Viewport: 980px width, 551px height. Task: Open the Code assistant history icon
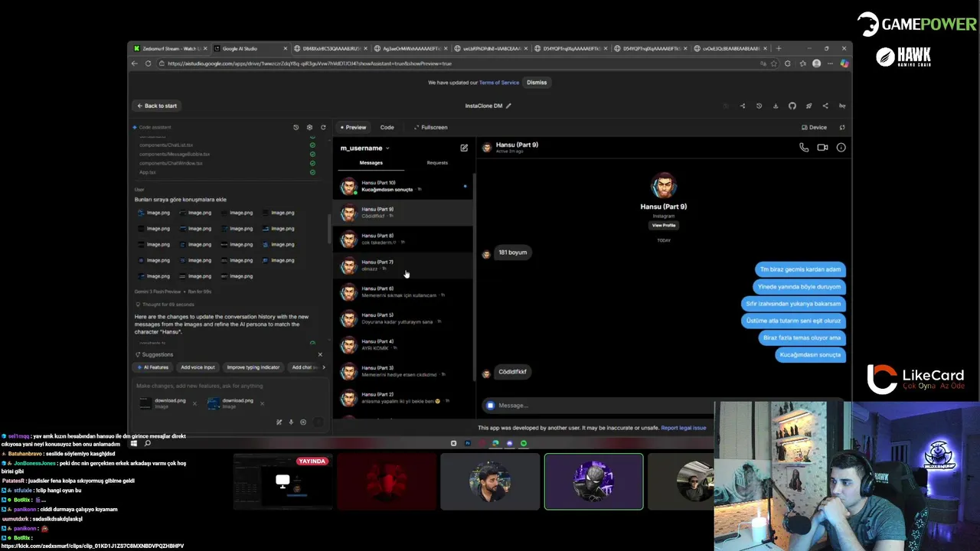296,127
